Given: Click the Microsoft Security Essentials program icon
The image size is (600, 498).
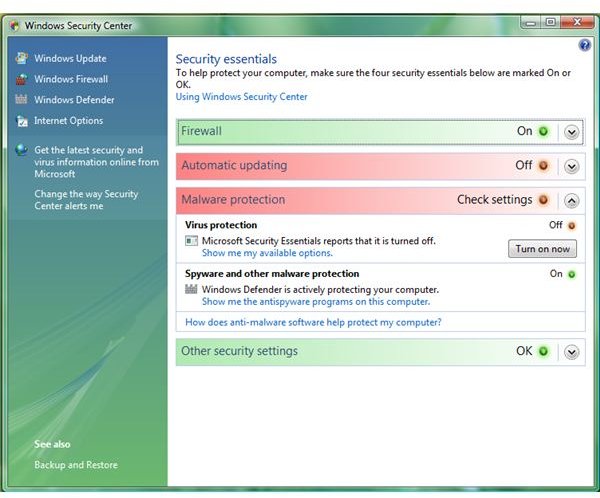Looking at the screenshot, I should click(x=191, y=241).
